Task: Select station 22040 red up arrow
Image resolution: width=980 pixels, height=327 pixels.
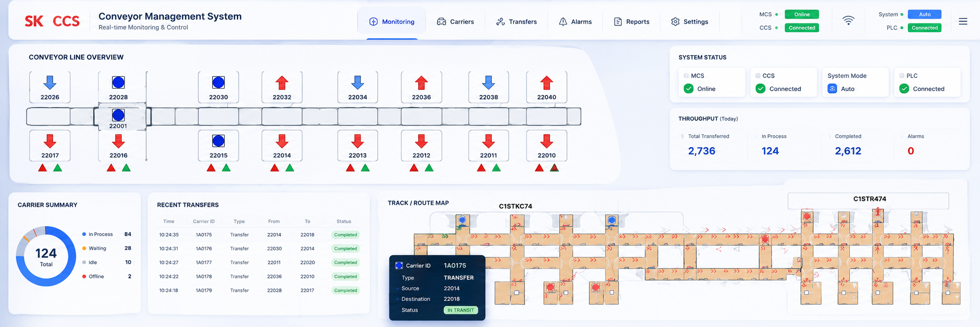Action: tap(546, 83)
